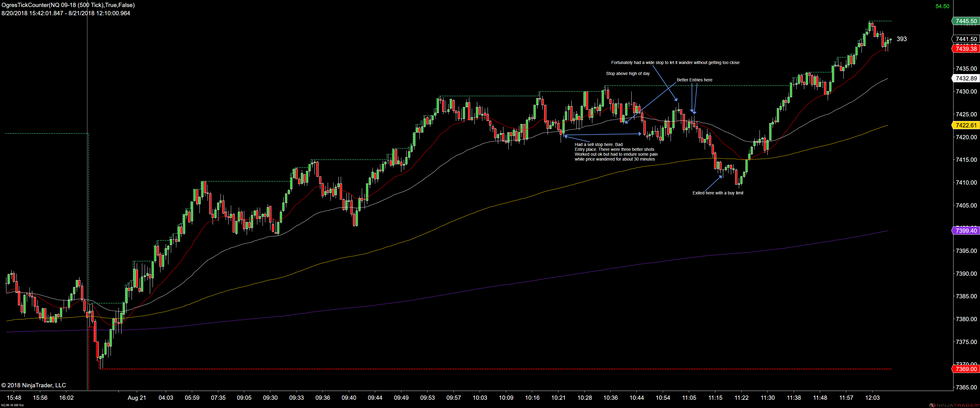980x408 pixels.
Task: Click the 07:35 time axis label
Action: 218,398
